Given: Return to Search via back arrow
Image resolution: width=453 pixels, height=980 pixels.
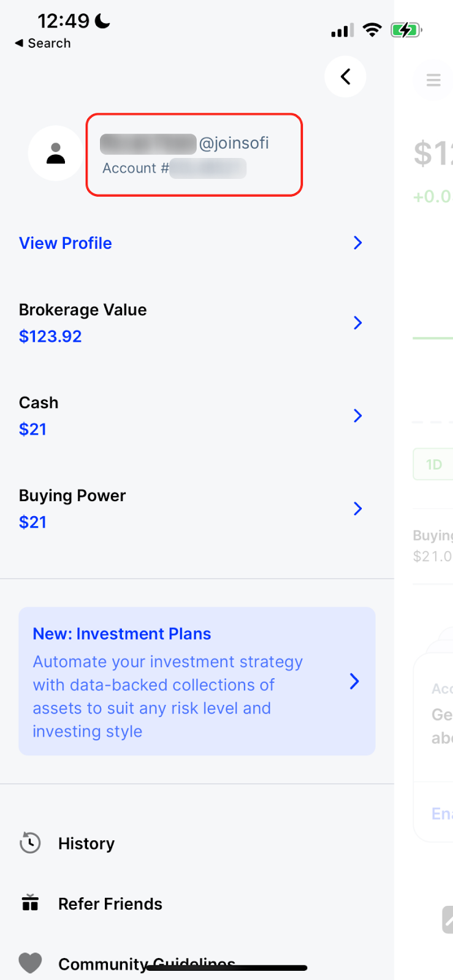Looking at the screenshot, I should (x=43, y=43).
